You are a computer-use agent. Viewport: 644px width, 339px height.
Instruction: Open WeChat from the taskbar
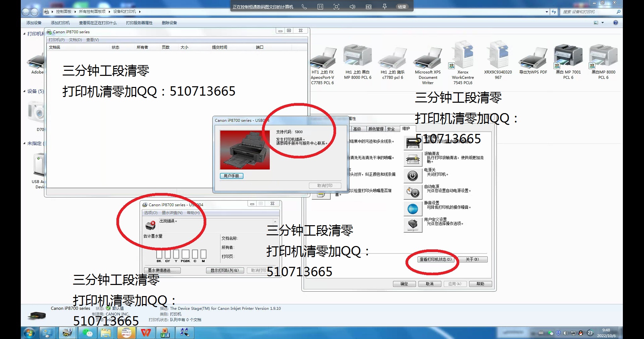tap(88, 333)
